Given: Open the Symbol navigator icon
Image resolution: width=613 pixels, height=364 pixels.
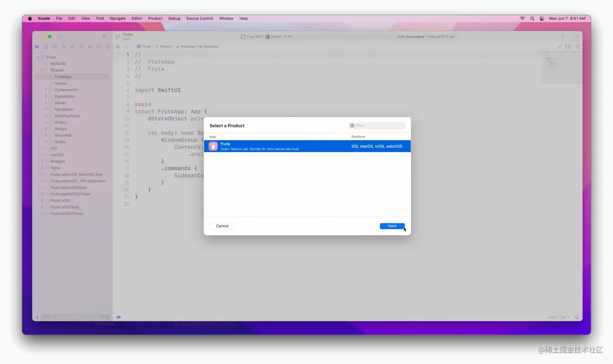Looking at the screenshot, I should coord(55,47).
